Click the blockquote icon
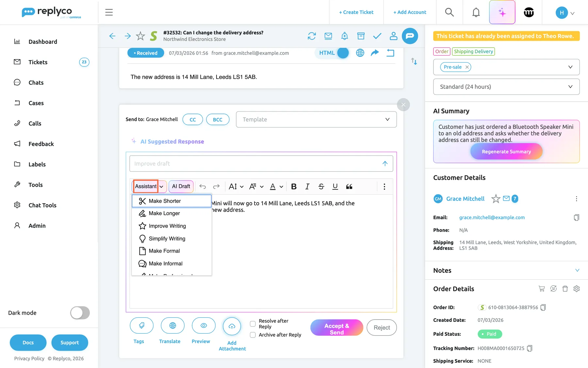The width and height of the screenshot is (588, 368). click(x=349, y=186)
